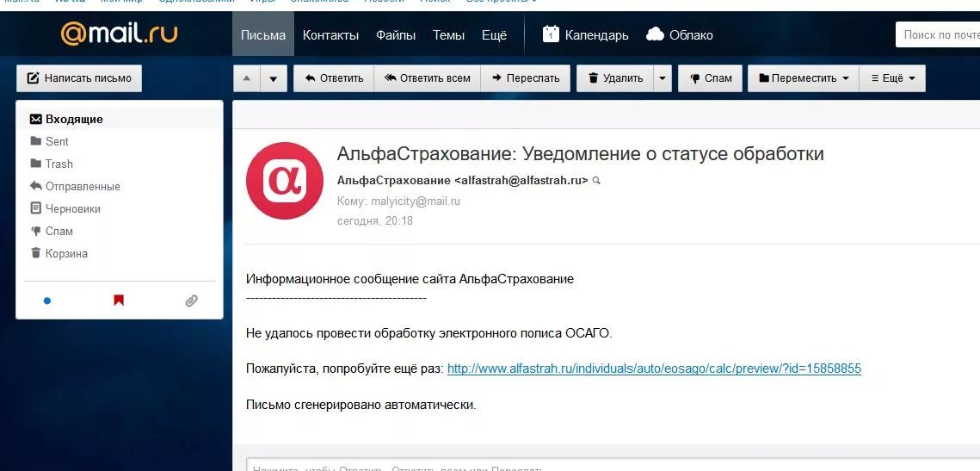Click the timestamp сегодня, 20:18
This screenshot has height=471, width=980.
pos(375,220)
